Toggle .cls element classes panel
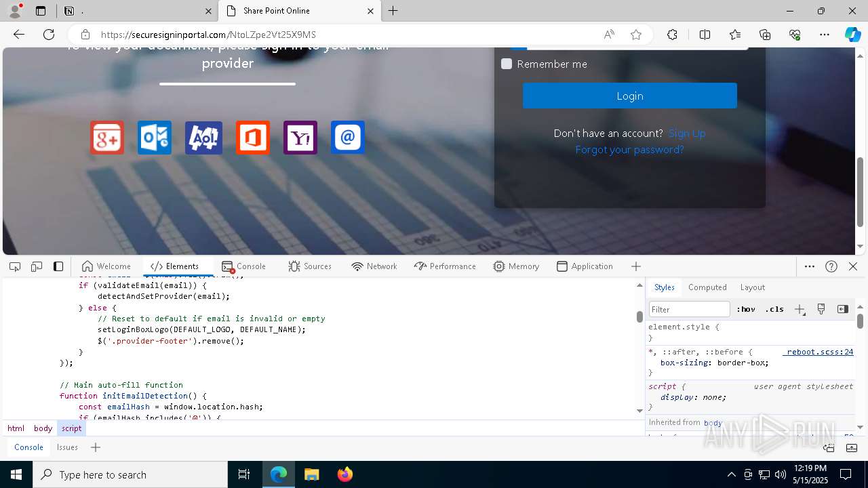868x488 pixels. (x=774, y=309)
